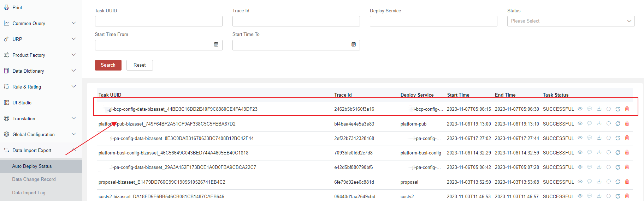Click the Reset button
This screenshot has width=644, height=201.
click(x=140, y=65)
